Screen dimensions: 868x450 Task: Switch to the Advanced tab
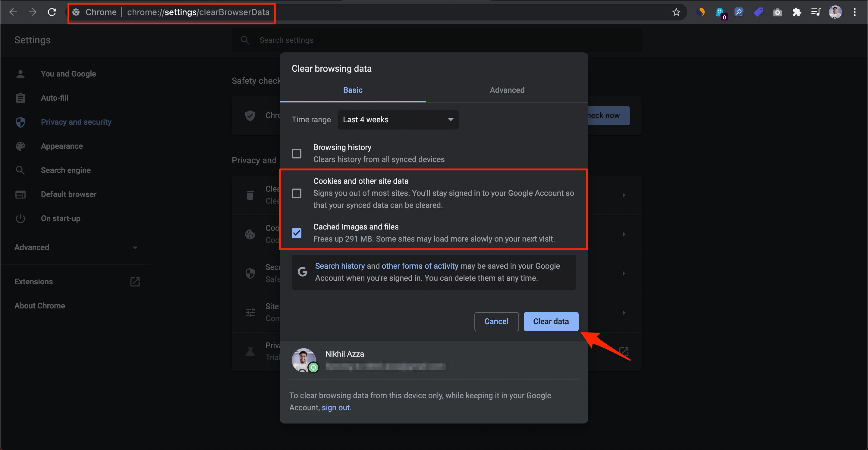coord(507,90)
